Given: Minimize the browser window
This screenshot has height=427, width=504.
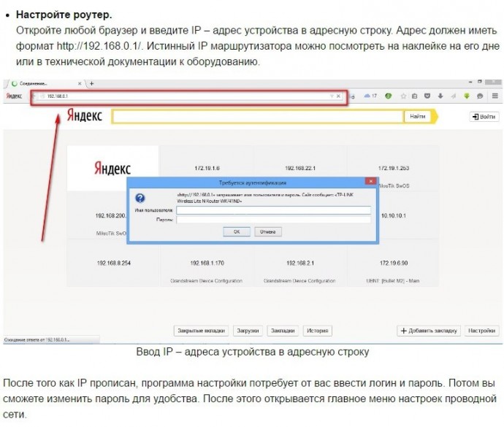Looking at the screenshot, I should 470,82.
